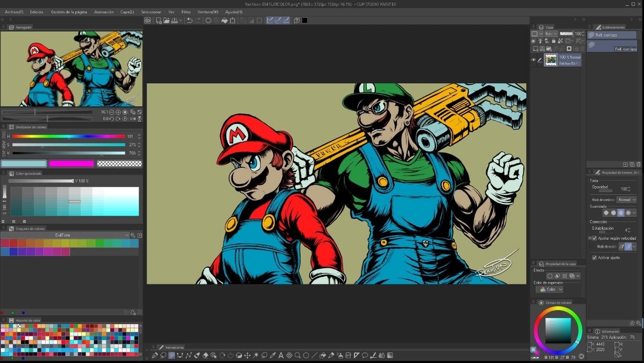This screenshot has height=363, width=644.
Task: Open the Ayuda(H) menu
Action: (234, 12)
